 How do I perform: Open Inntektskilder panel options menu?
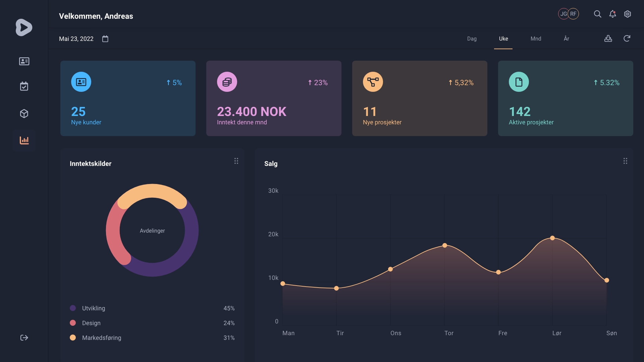click(x=236, y=161)
